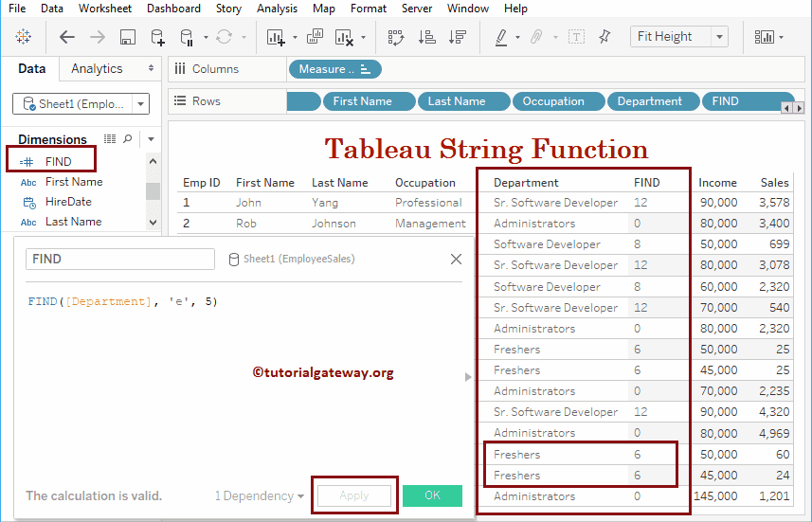Image resolution: width=812 pixels, height=522 pixels.
Task: Click the Apply button
Action: point(354,495)
